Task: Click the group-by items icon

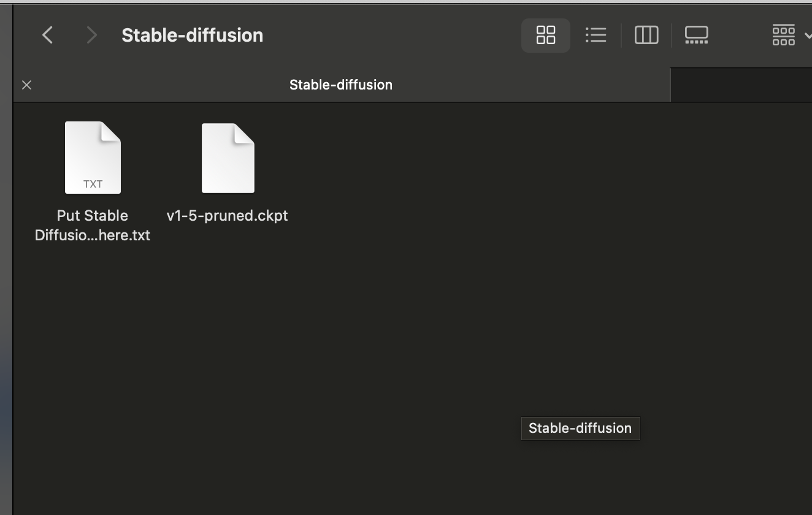Action: pyautogui.click(x=783, y=35)
